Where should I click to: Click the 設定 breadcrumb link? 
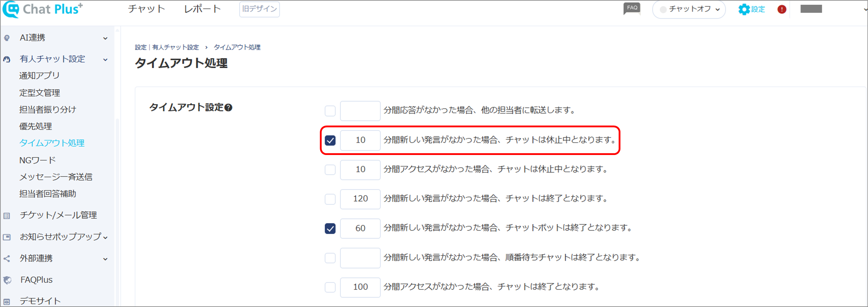point(141,47)
